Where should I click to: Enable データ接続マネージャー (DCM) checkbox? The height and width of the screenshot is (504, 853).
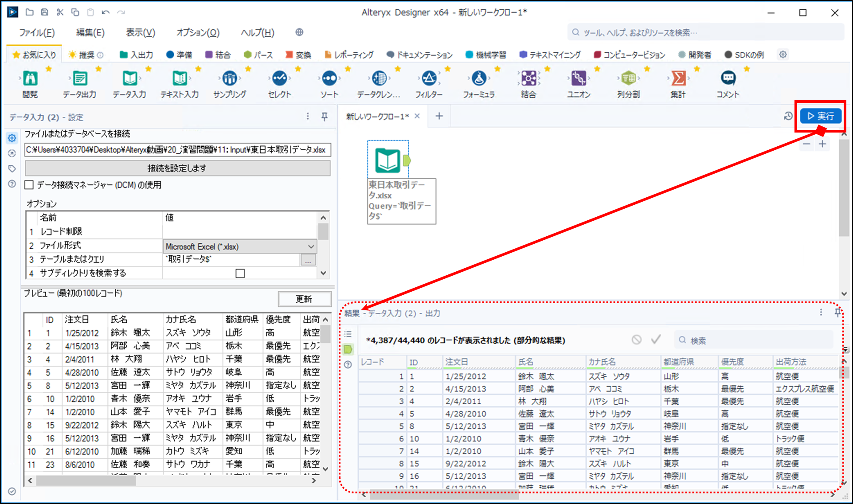point(29,185)
